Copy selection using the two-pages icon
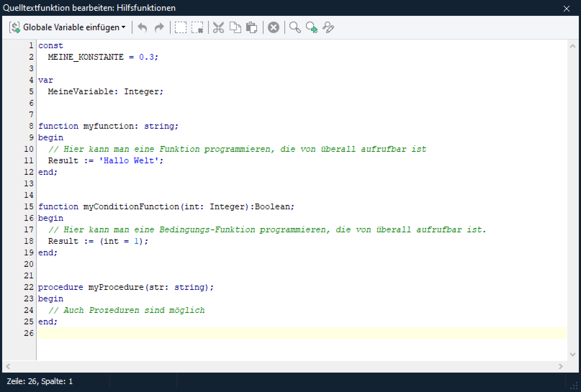581x392 pixels. coord(235,27)
